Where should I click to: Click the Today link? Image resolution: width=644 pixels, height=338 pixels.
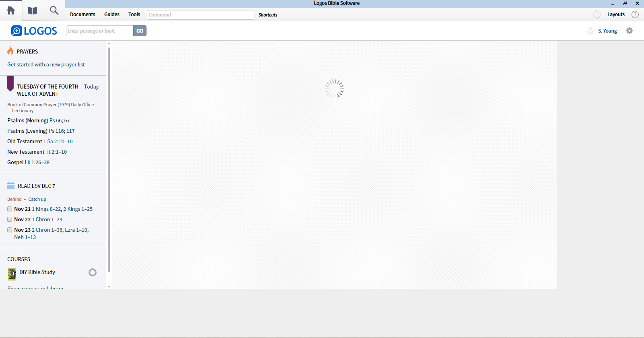(x=91, y=87)
